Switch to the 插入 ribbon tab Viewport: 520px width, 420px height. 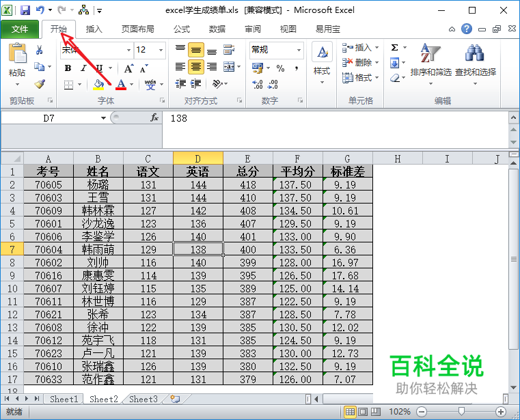[x=94, y=29]
